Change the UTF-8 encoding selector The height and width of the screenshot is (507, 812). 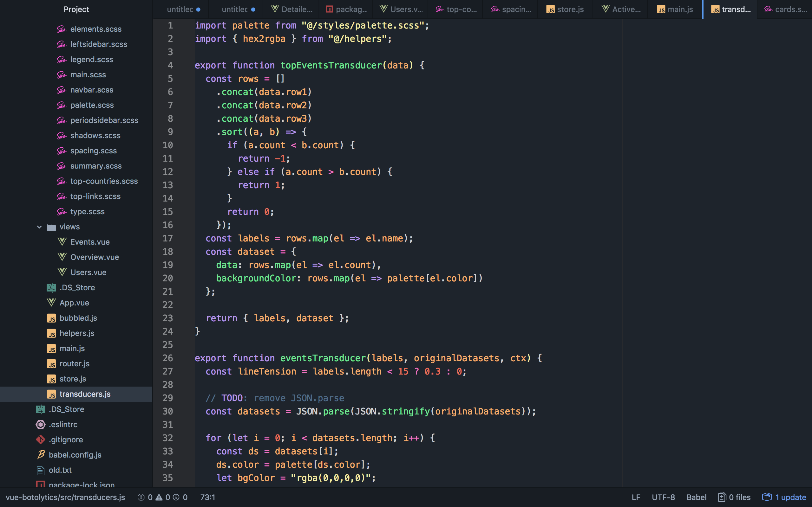point(663,497)
